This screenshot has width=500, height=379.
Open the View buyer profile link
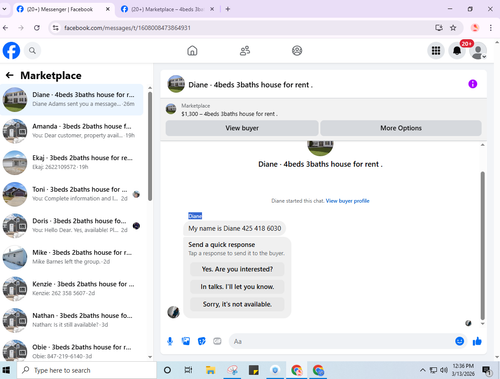[x=347, y=201]
